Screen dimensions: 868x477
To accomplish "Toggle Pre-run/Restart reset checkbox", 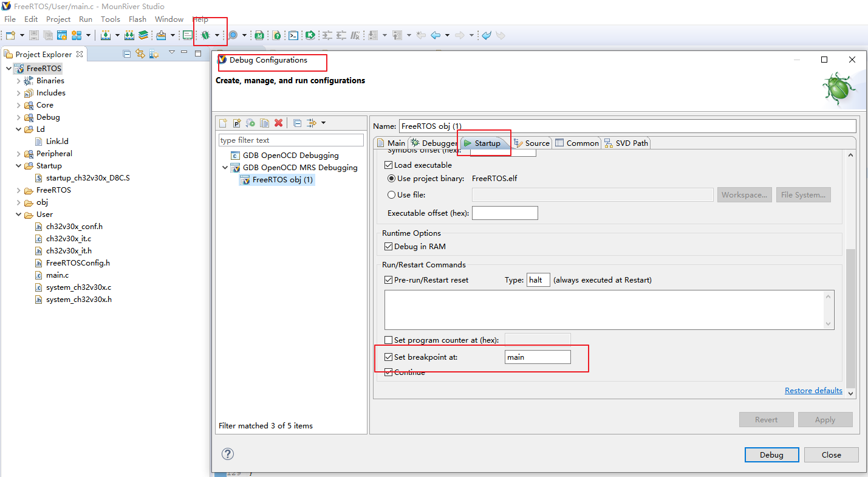I will pos(389,280).
